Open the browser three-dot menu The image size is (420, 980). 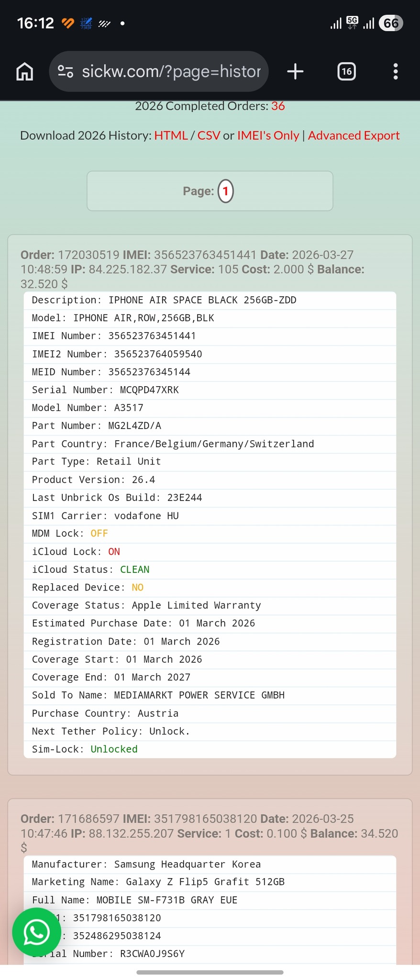(x=395, y=71)
